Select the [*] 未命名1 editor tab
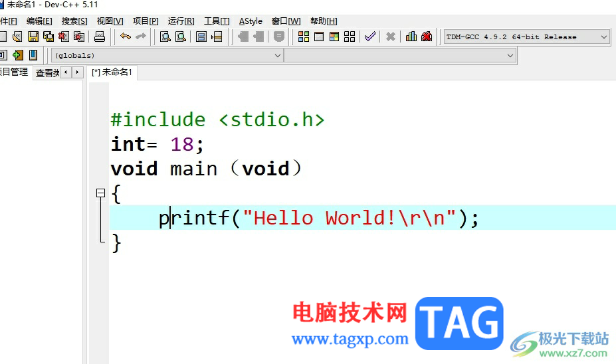Viewport: 616px width, 364px height. click(x=112, y=72)
